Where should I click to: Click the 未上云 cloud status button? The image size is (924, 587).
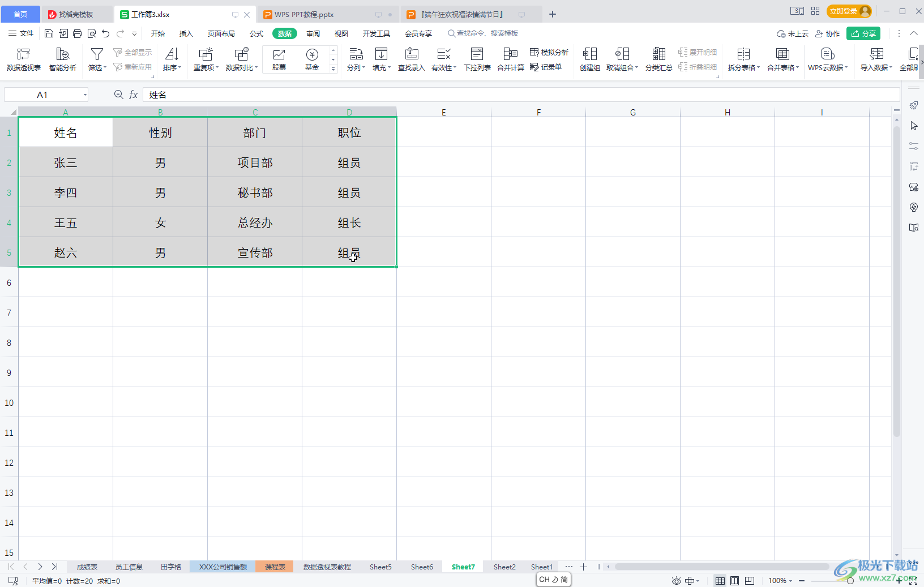[x=793, y=33]
